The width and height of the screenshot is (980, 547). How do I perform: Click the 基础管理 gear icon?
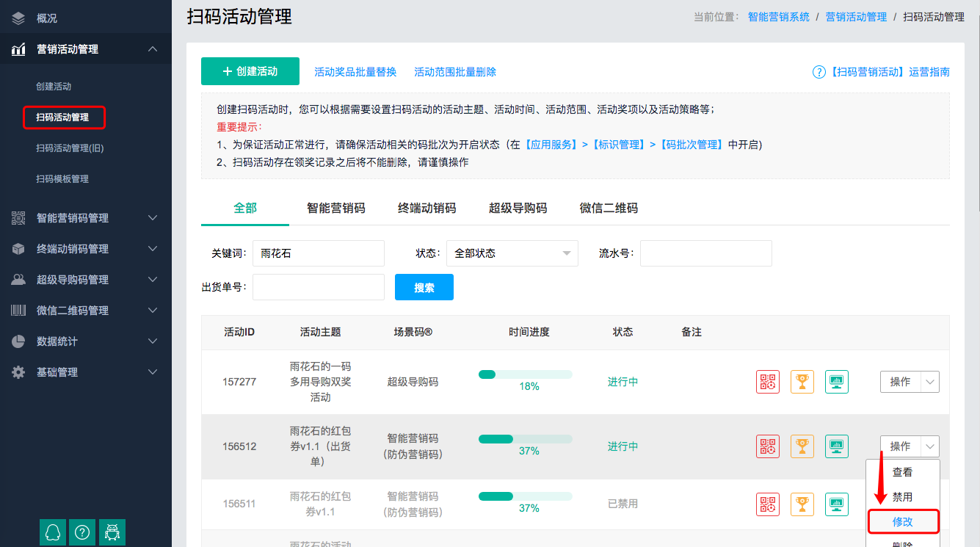pyautogui.click(x=18, y=372)
